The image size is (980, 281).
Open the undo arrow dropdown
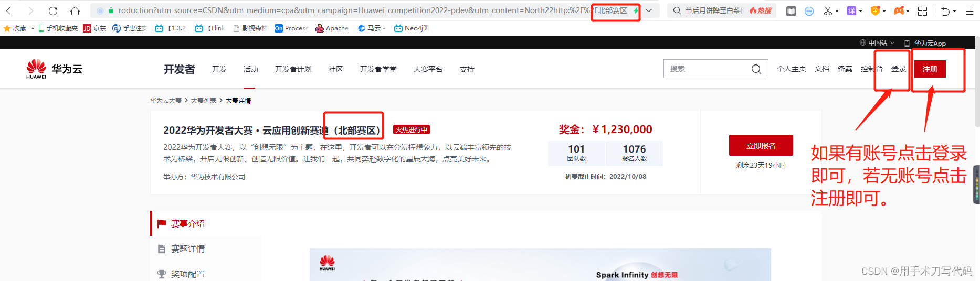[954, 11]
